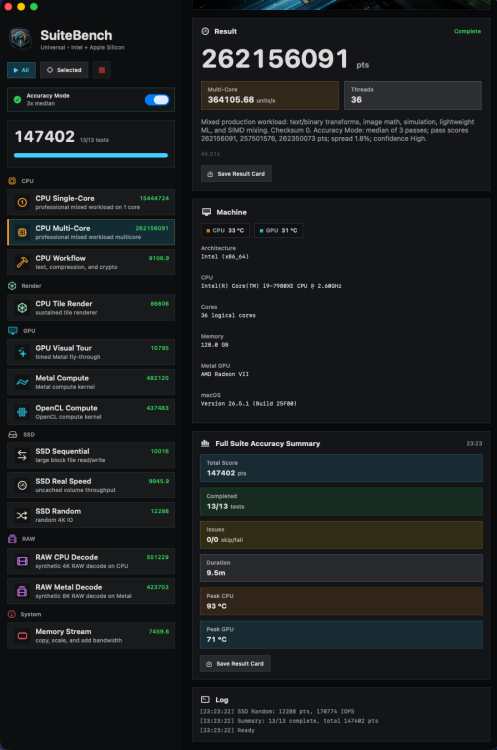
Task: Click the RAW section purple icon
Action: click(x=12, y=539)
